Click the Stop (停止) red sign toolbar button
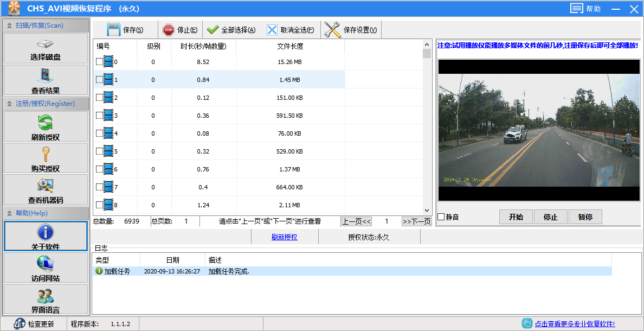This screenshot has width=644, height=331. (x=180, y=30)
